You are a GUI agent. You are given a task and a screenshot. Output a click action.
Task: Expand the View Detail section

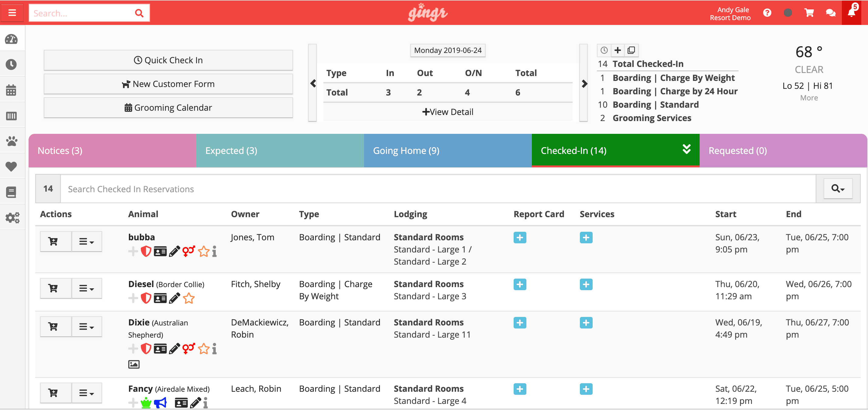(x=447, y=112)
